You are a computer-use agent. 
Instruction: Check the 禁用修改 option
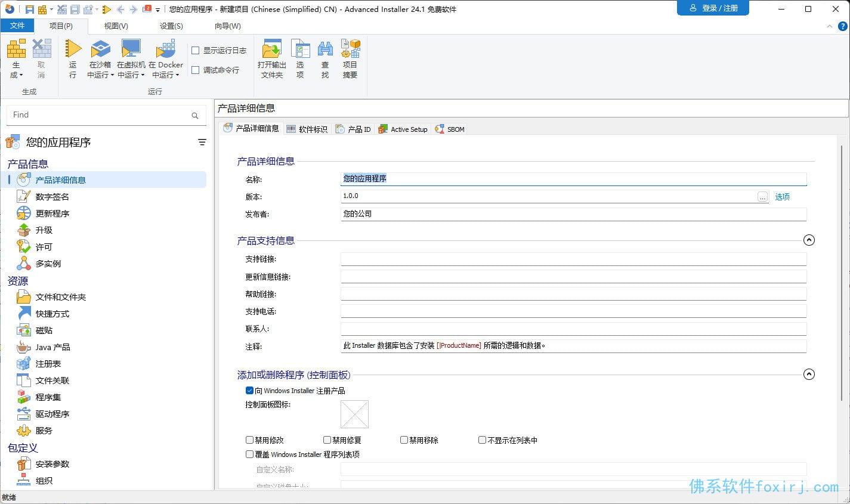point(249,440)
